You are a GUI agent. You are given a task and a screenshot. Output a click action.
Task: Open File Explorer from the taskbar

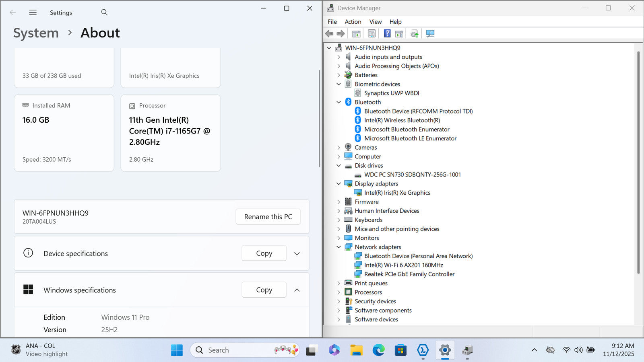click(x=356, y=350)
